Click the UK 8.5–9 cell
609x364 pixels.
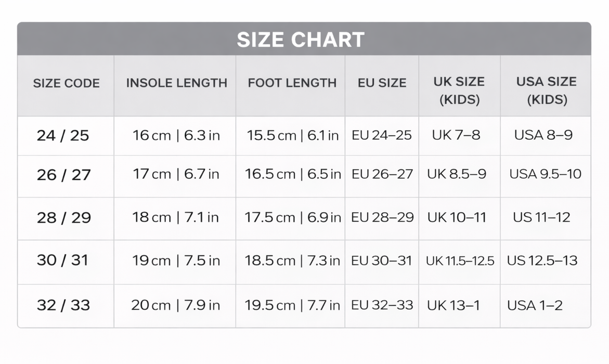click(x=457, y=174)
